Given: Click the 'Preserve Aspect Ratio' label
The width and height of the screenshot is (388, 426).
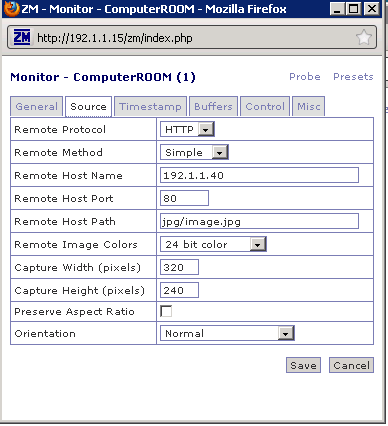Looking at the screenshot, I should pyautogui.click(x=74, y=312).
